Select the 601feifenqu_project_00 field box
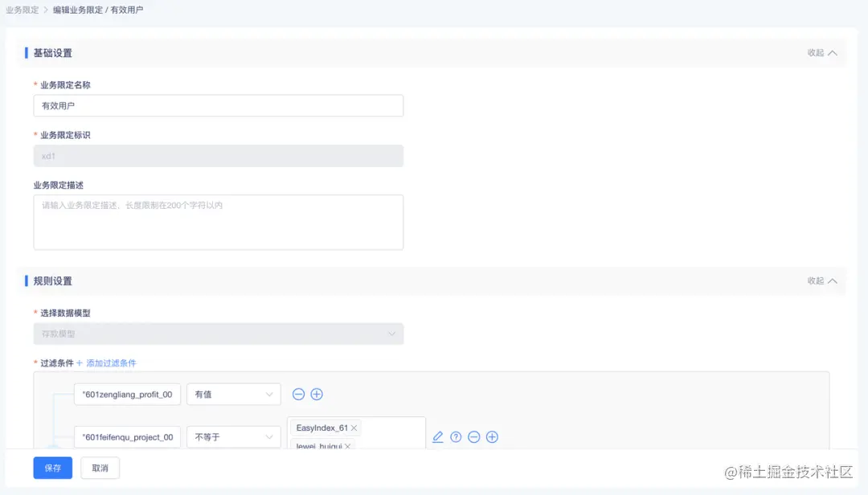Image resolution: width=868 pixels, height=495 pixels. tap(127, 437)
